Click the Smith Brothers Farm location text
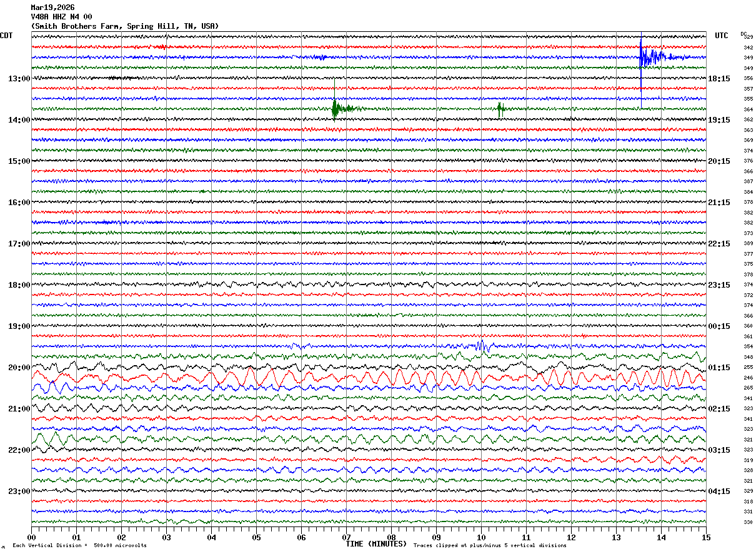Viewport: 756px width, 554px height. [x=125, y=26]
